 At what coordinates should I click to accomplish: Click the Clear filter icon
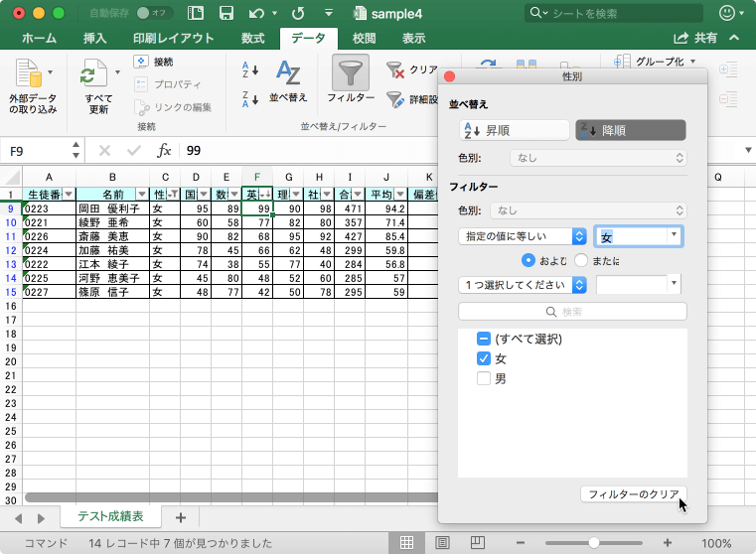pos(394,69)
